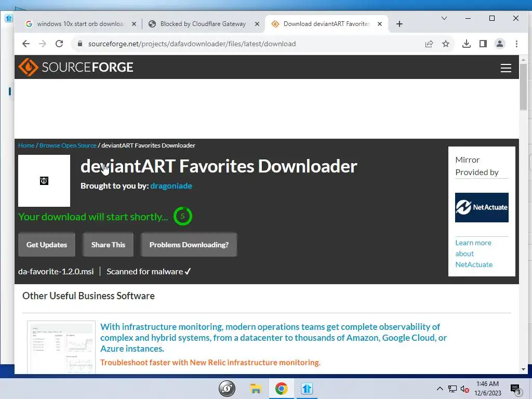The height and width of the screenshot is (399, 532).
Task: Click the background window's blue arrow icon
Action: pos(9,18)
